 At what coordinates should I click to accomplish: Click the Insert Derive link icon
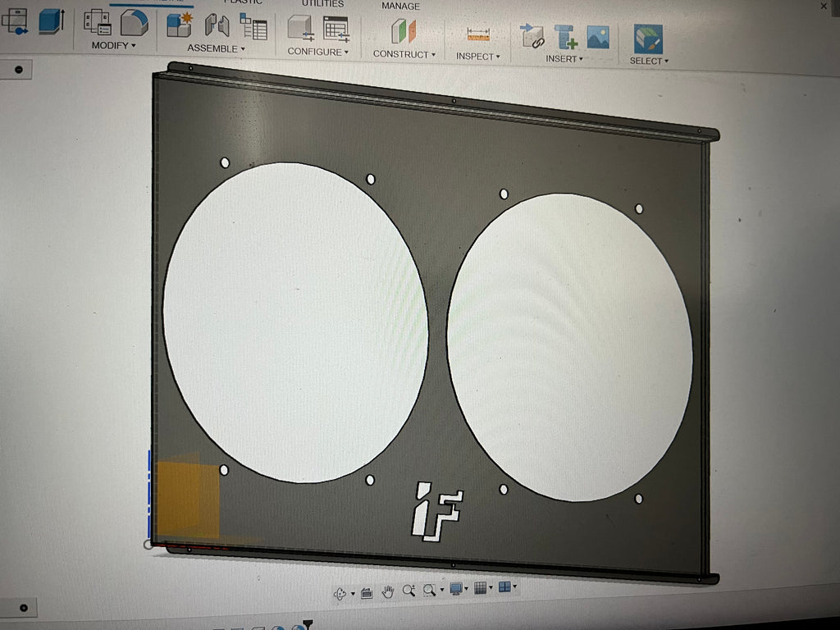(x=532, y=36)
